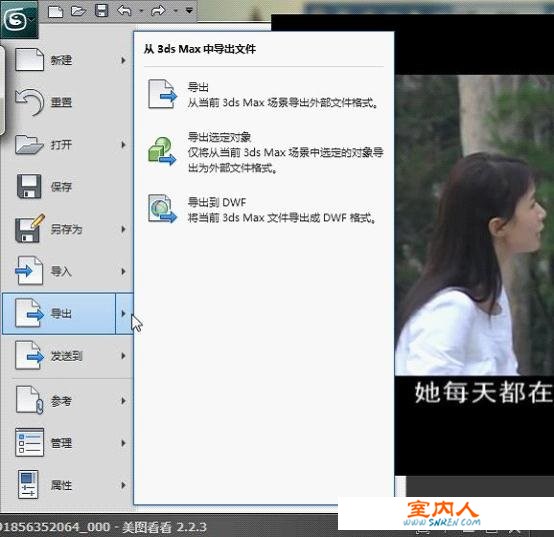Select the 新建 menu entry
Screen dimensions: 554x537
tap(67, 60)
